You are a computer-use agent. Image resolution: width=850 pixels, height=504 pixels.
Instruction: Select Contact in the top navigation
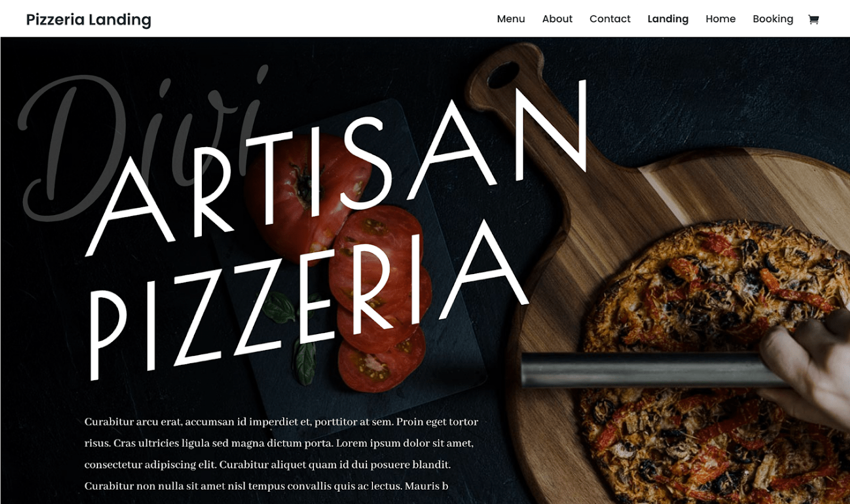[610, 19]
